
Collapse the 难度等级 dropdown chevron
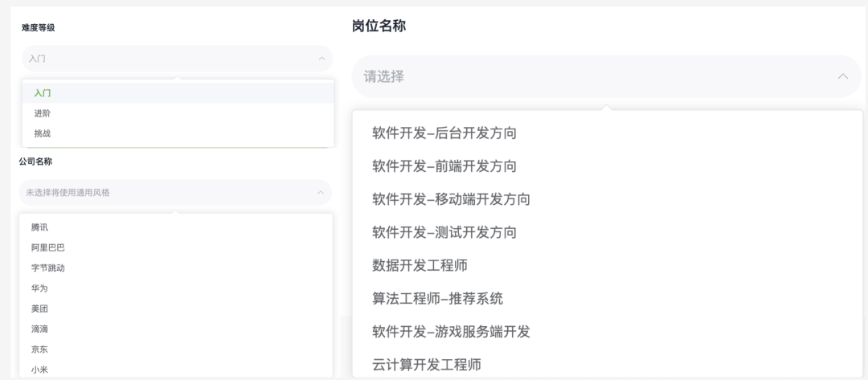[x=321, y=59]
